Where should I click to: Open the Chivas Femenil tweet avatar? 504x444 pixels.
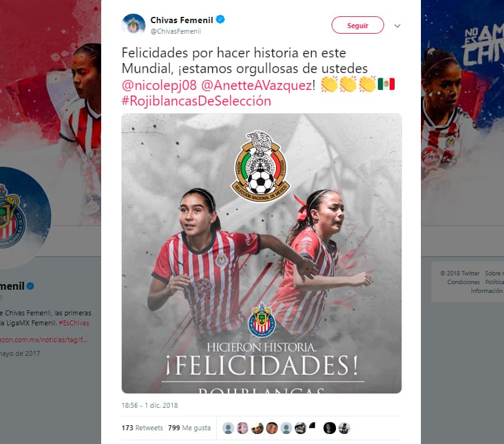[x=134, y=25]
